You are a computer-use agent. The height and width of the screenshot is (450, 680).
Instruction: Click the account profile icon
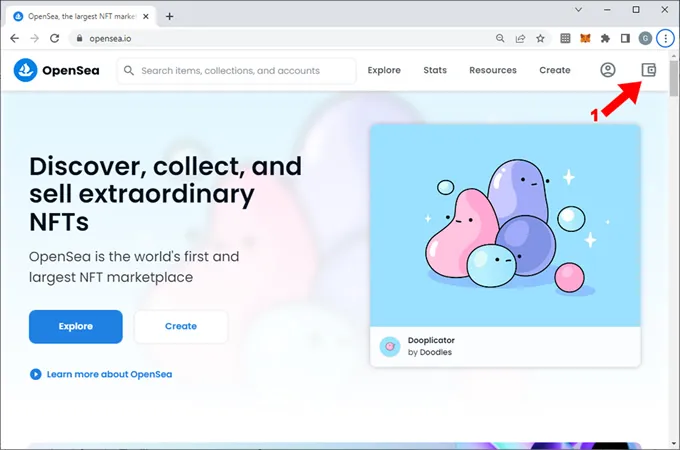point(608,70)
